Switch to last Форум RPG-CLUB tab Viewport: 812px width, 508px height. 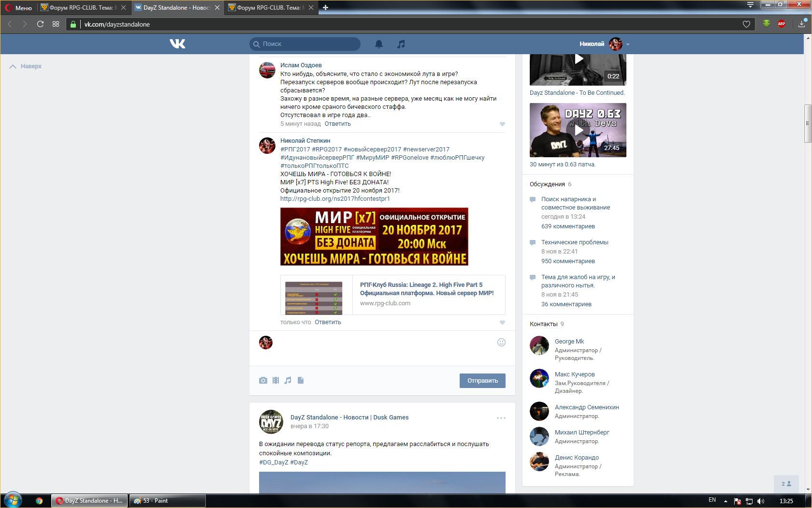click(x=271, y=8)
